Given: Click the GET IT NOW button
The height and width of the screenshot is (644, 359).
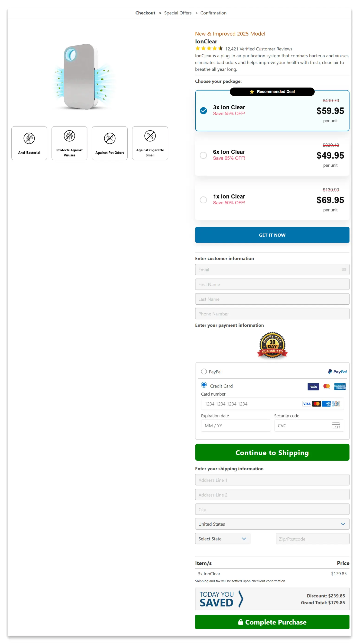Looking at the screenshot, I should 272,235.
